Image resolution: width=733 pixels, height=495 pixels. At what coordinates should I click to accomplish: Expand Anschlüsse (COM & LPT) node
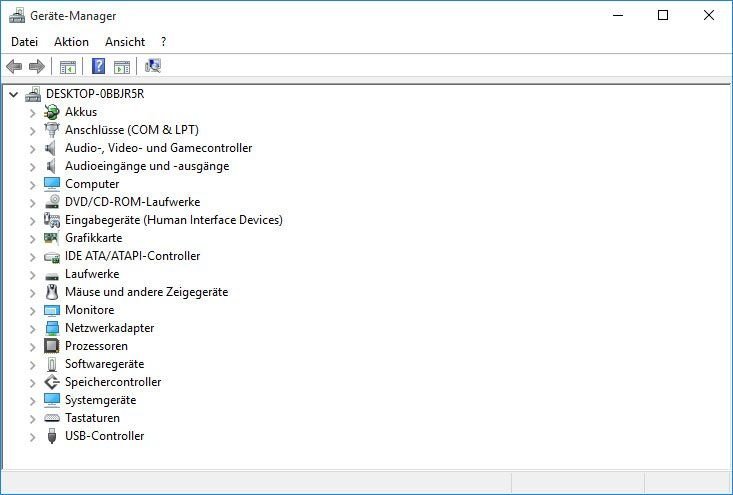[32, 131]
